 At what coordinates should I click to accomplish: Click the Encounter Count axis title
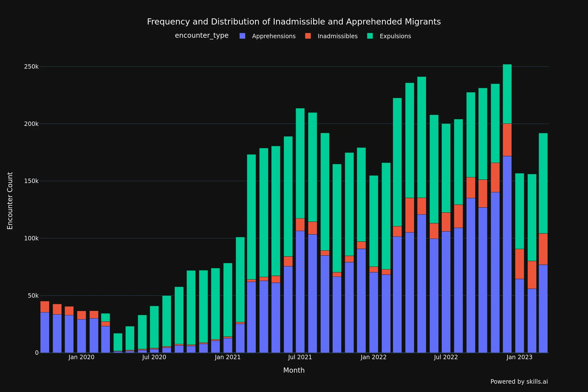pos(10,200)
